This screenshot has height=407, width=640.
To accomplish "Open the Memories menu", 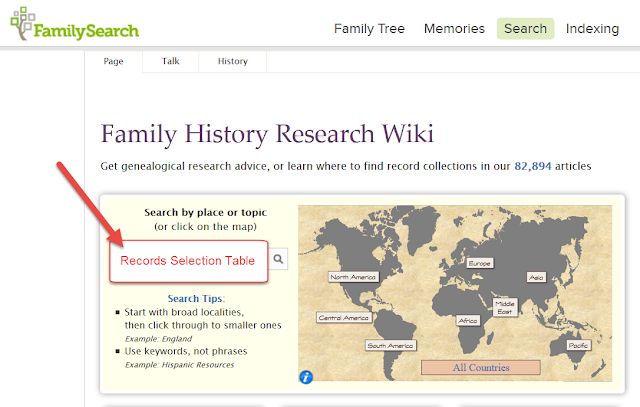I will coord(454,29).
